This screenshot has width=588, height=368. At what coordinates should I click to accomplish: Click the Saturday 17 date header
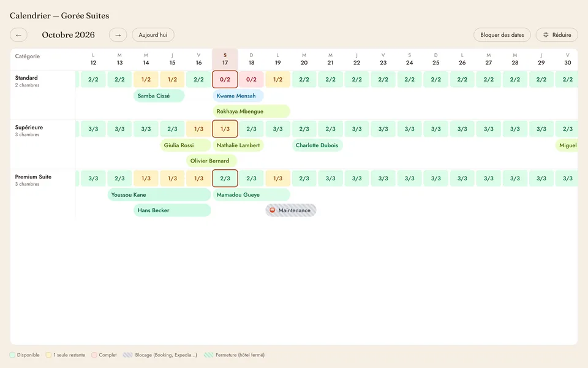[225, 59]
